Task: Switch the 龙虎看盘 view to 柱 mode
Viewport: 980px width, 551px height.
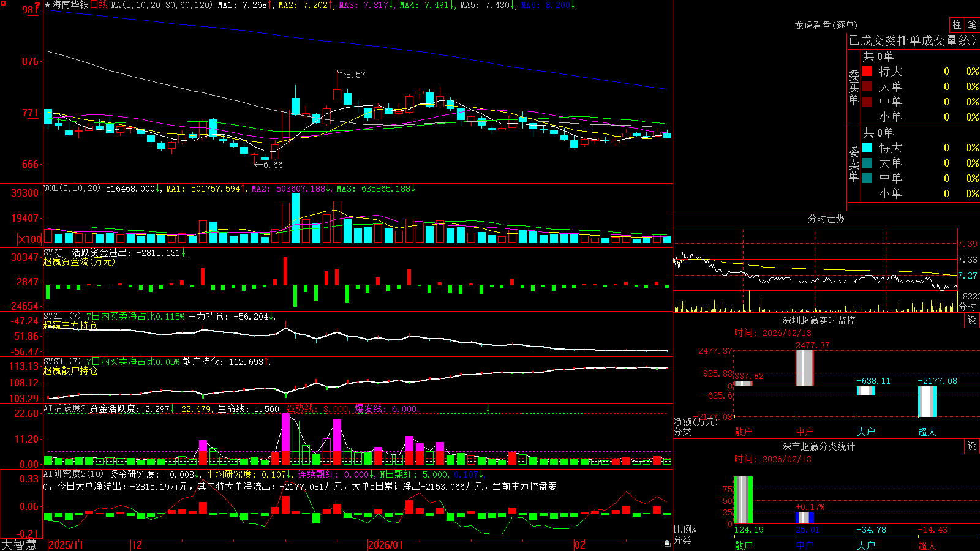Action: coord(957,24)
